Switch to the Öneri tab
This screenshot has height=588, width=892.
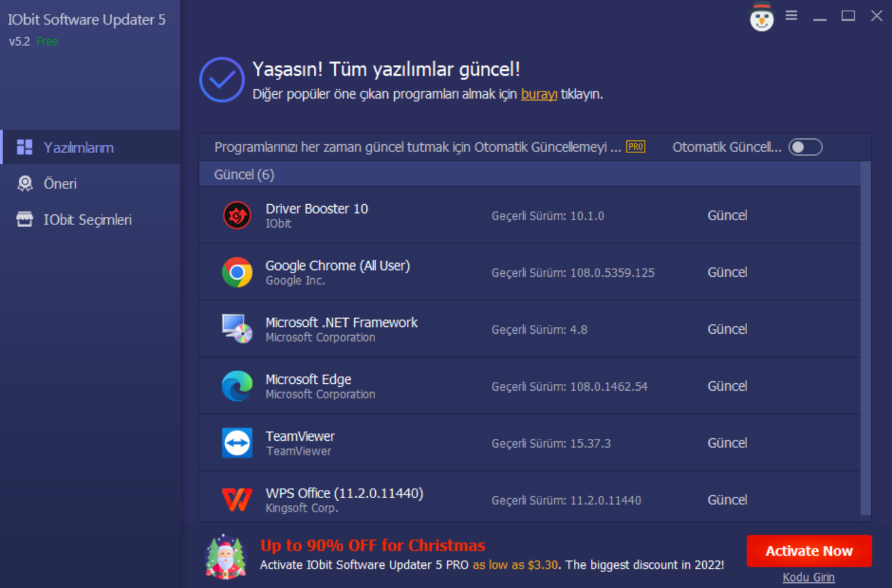pos(90,183)
